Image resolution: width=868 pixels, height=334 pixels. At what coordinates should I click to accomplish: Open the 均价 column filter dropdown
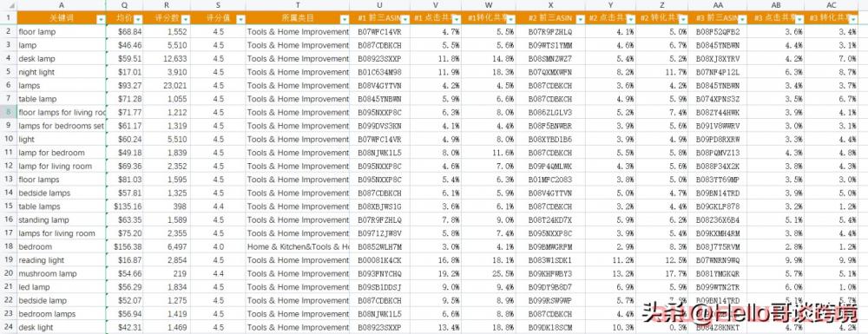pos(138,19)
